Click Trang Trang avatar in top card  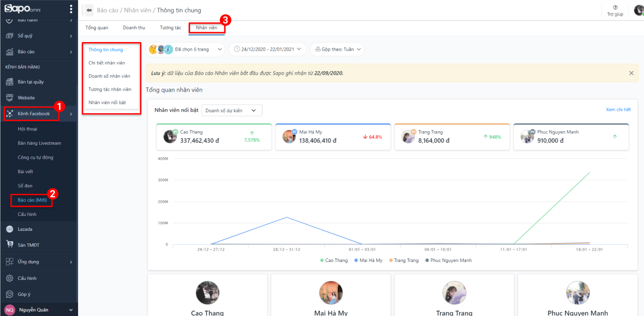pyautogui.click(x=408, y=136)
